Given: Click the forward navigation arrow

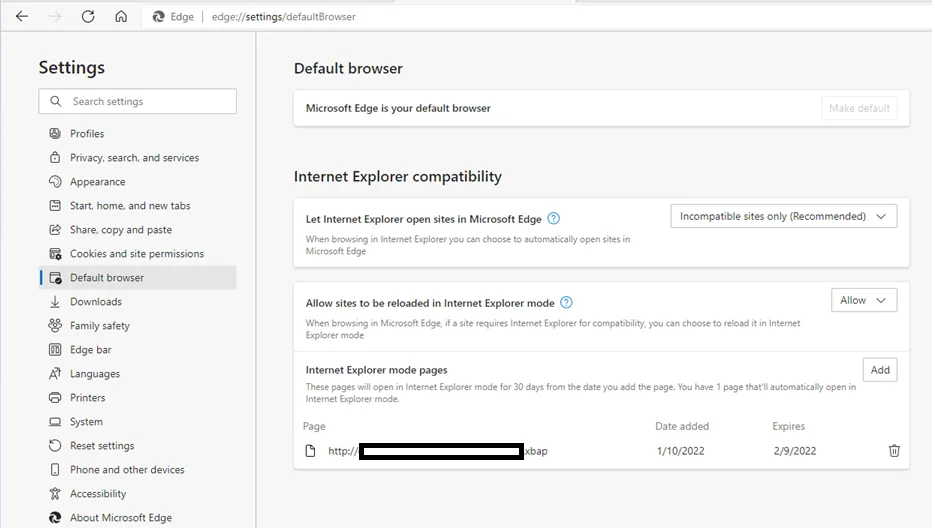Looking at the screenshot, I should click(x=55, y=17).
